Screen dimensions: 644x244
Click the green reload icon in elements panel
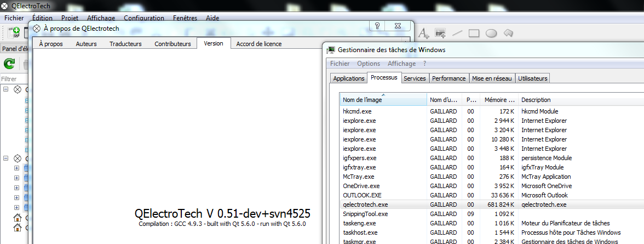(x=9, y=64)
